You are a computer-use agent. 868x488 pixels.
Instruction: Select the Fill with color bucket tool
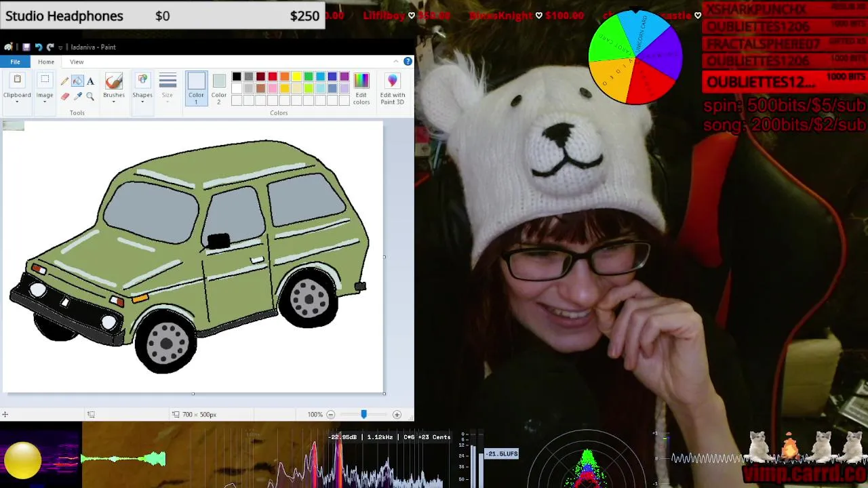(77, 81)
